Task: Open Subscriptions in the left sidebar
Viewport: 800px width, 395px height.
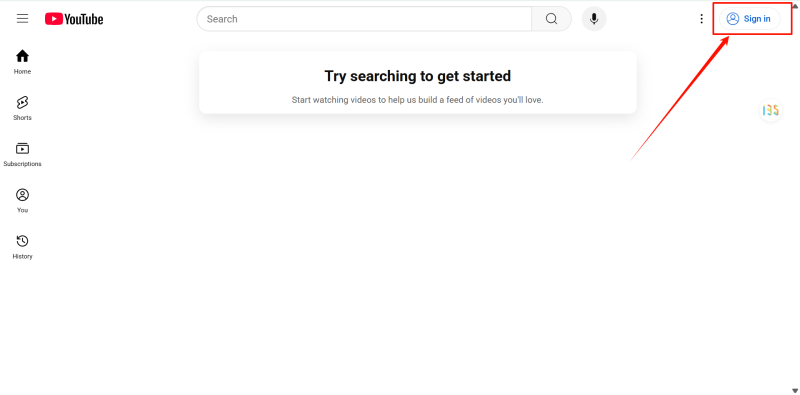Action: [x=22, y=155]
